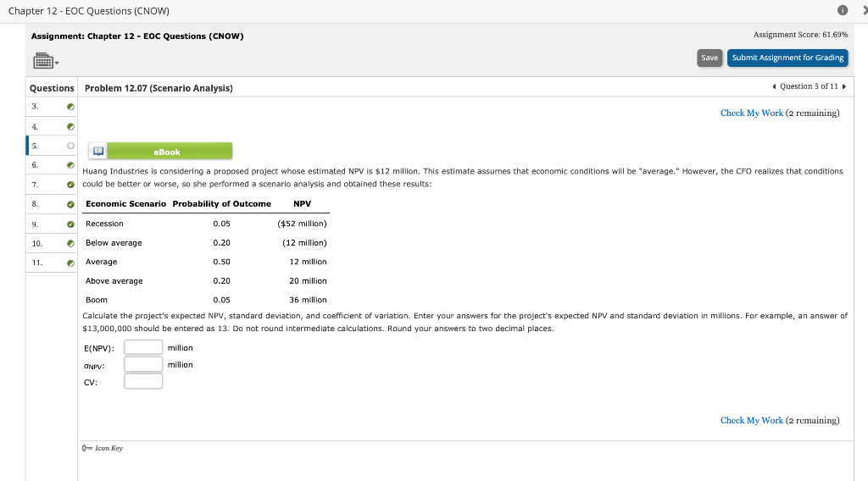This screenshot has height=481, width=868.
Task: Go to next question arrow
Action: pyautogui.click(x=843, y=86)
